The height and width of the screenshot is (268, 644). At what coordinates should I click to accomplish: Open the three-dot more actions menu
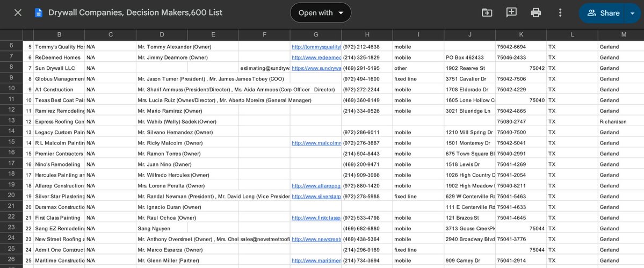tap(560, 13)
